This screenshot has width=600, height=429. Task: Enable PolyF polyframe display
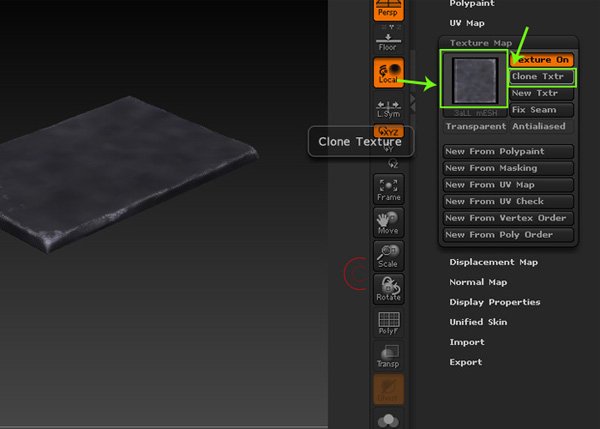point(388,322)
